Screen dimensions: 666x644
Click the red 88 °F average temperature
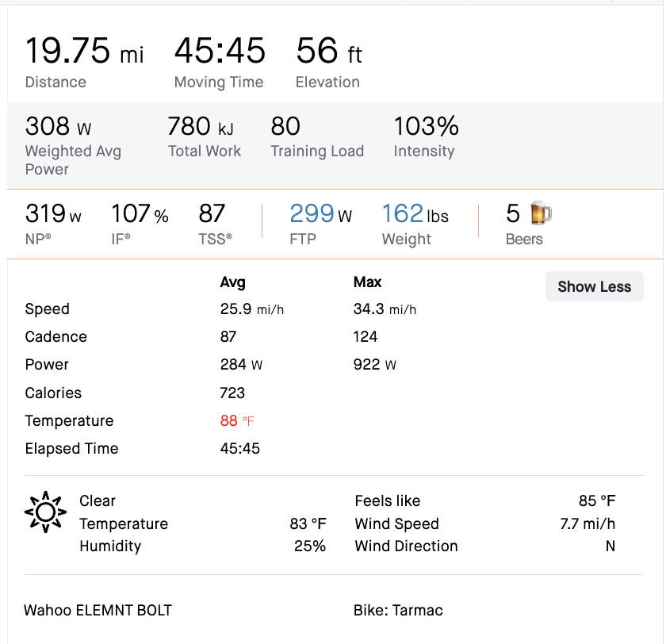236,420
